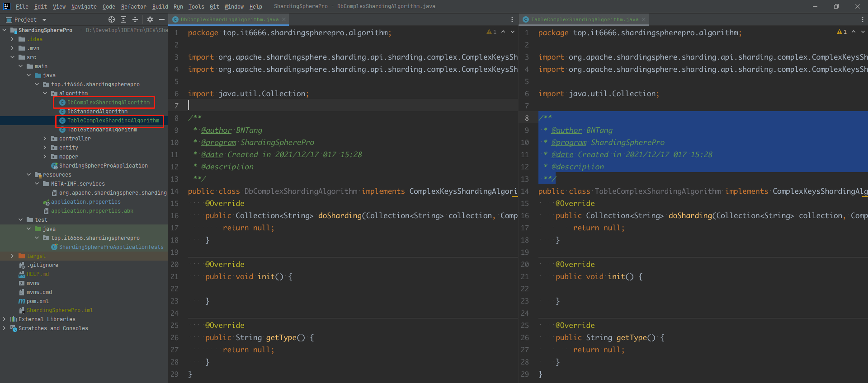Open left editor tab options menu

point(512,19)
